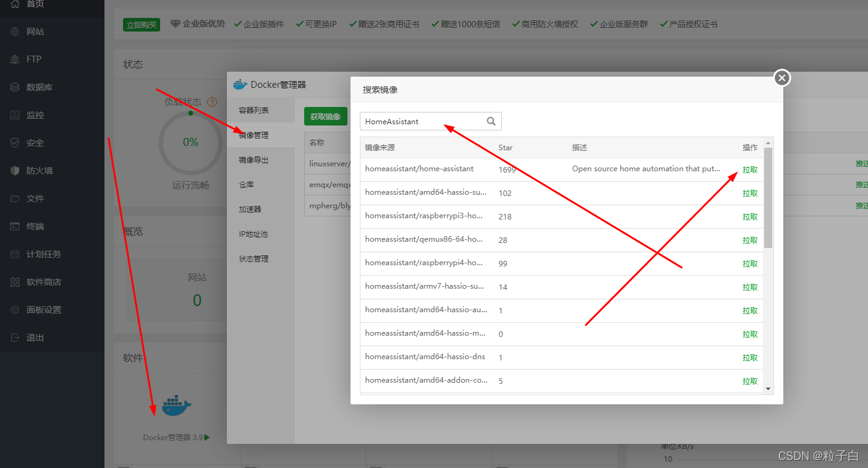
Task: Click the 名称 column header in image list
Action: 317,142
